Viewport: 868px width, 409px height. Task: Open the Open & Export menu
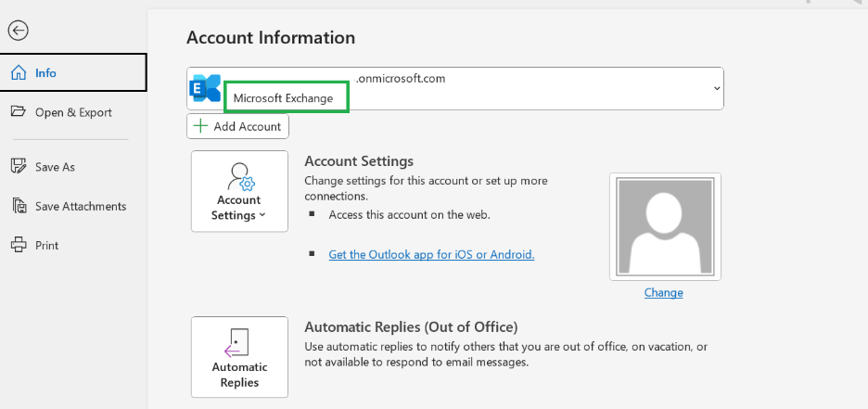pyautogui.click(x=73, y=112)
